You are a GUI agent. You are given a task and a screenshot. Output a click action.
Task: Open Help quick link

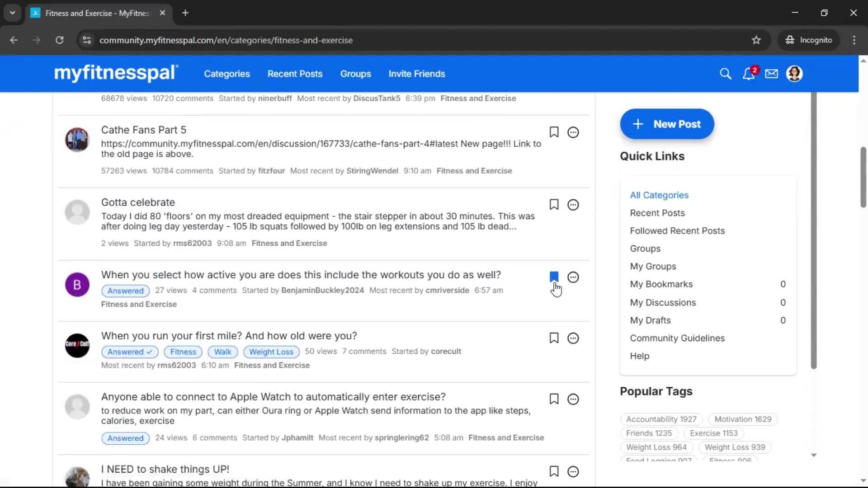(639, 356)
